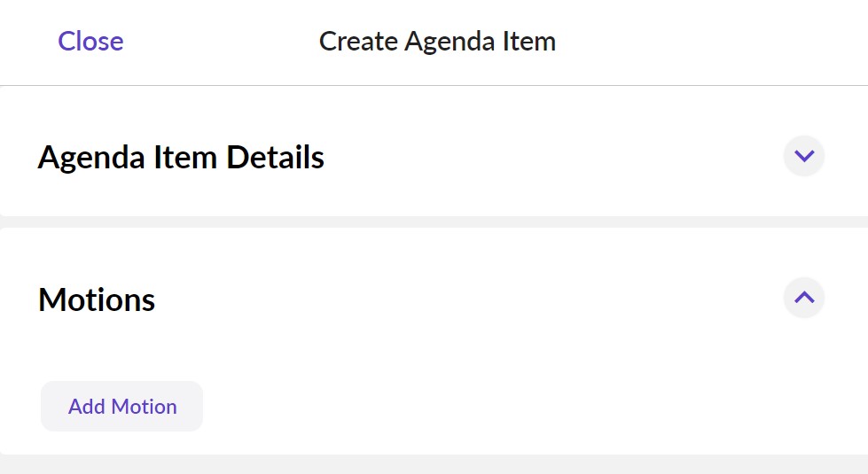
Task: Click the purple Close link
Action: (x=90, y=42)
